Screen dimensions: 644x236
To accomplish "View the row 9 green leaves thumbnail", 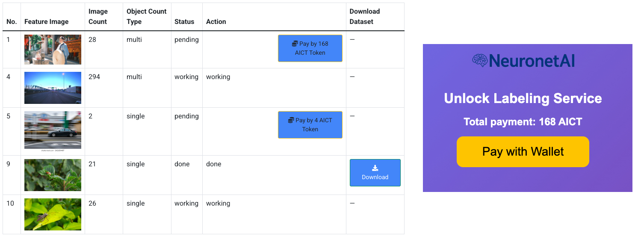I will (53, 175).
